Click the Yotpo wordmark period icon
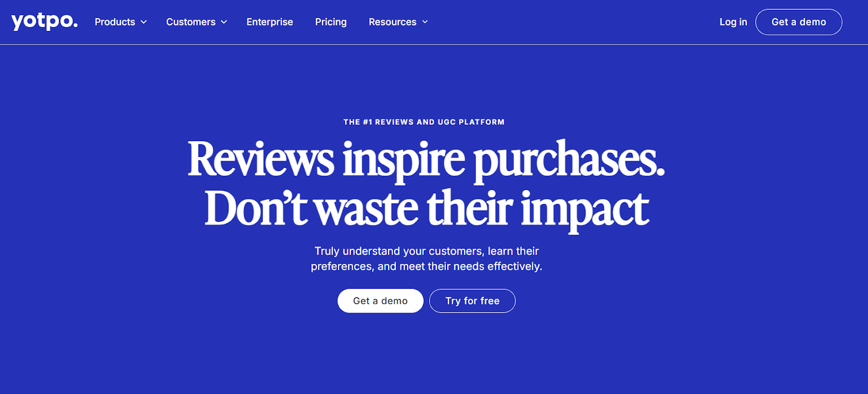 pyautogui.click(x=75, y=25)
